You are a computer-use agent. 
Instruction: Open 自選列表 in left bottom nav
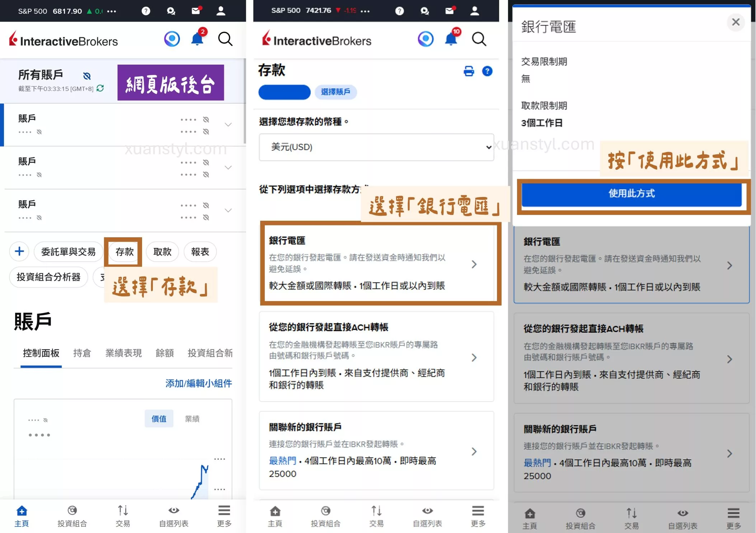[174, 516]
